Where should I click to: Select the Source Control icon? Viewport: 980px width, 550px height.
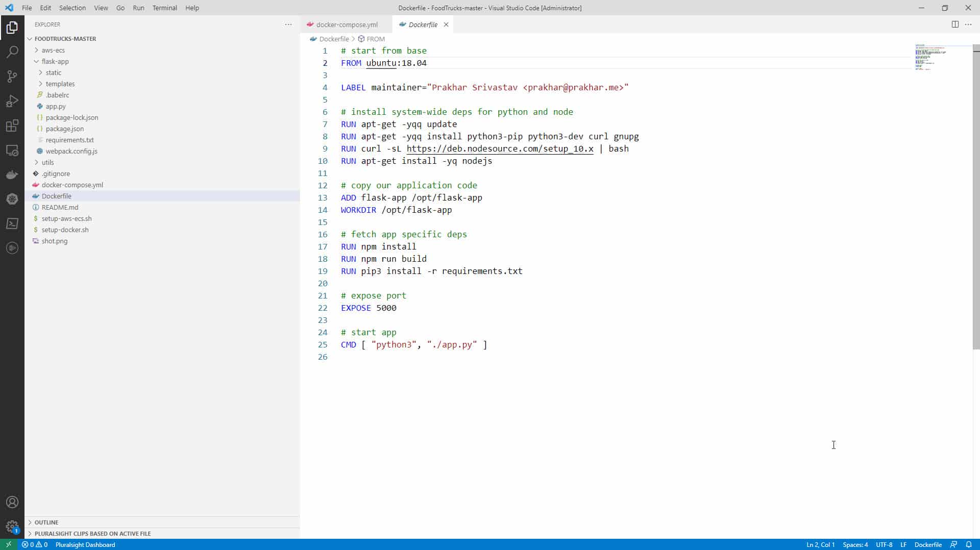click(x=12, y=77)
